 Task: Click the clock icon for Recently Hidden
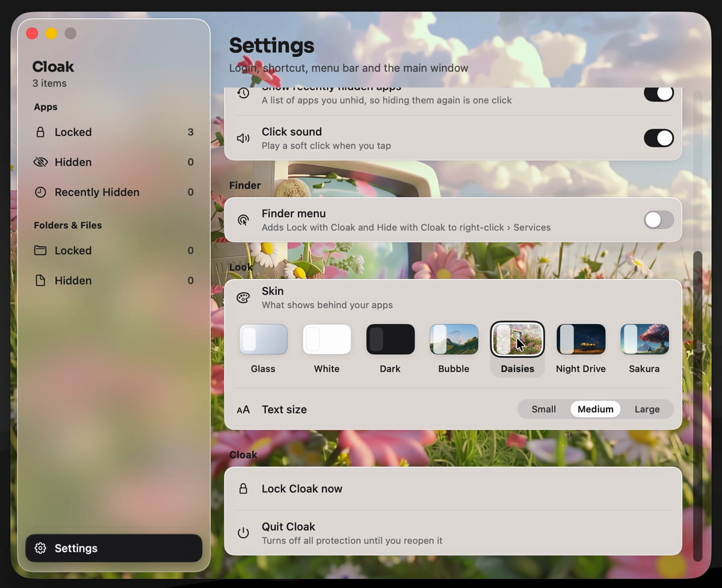pos(40,192)
